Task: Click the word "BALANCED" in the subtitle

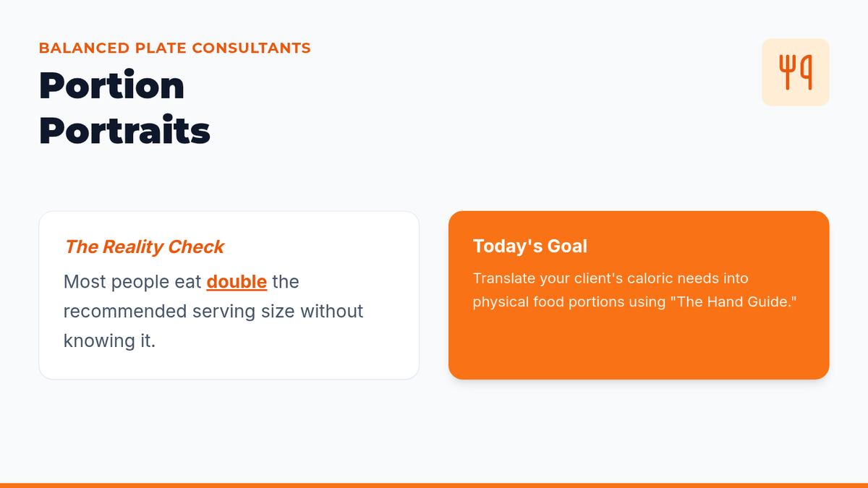Action: pos(84,48)
